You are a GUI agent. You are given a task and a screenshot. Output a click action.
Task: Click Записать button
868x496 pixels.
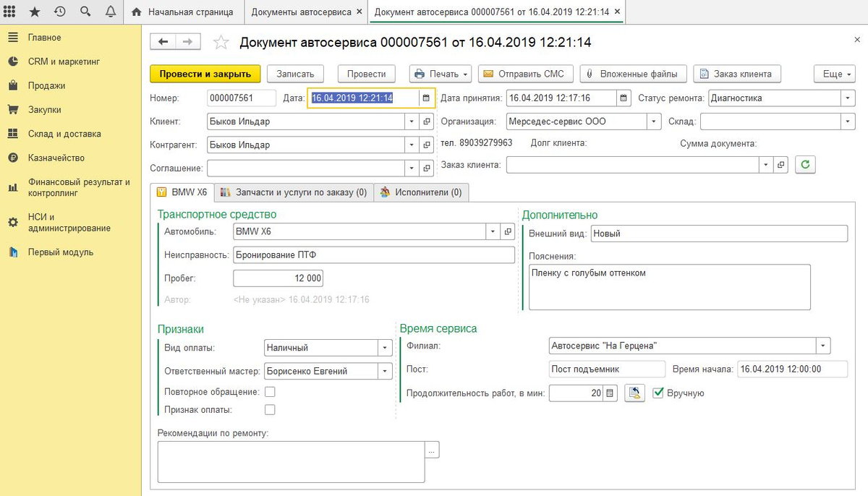[295, 74]
